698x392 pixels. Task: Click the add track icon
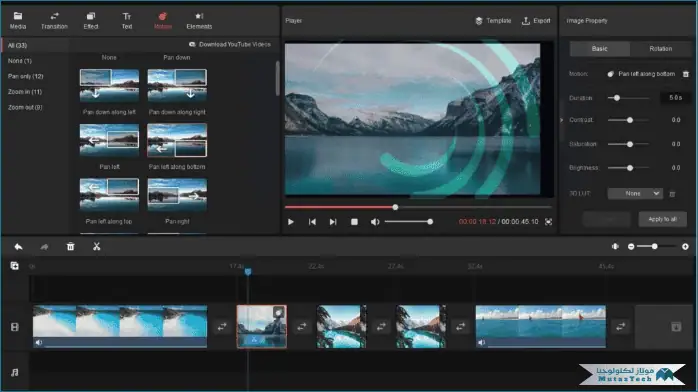point(15,266)
